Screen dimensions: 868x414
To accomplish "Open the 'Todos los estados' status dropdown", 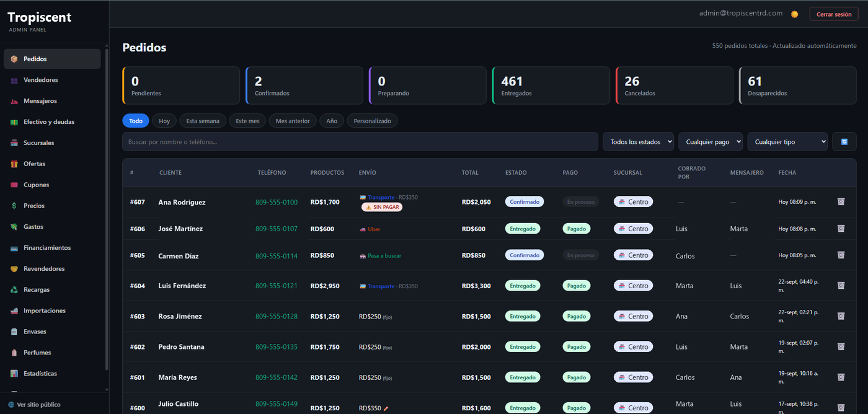I will click(x=638, y=142).
